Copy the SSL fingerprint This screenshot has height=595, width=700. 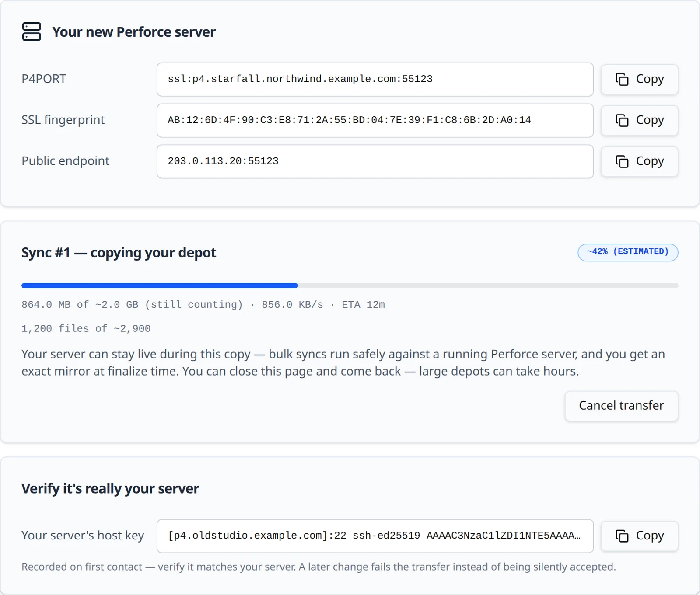click(x=639, y=120)
